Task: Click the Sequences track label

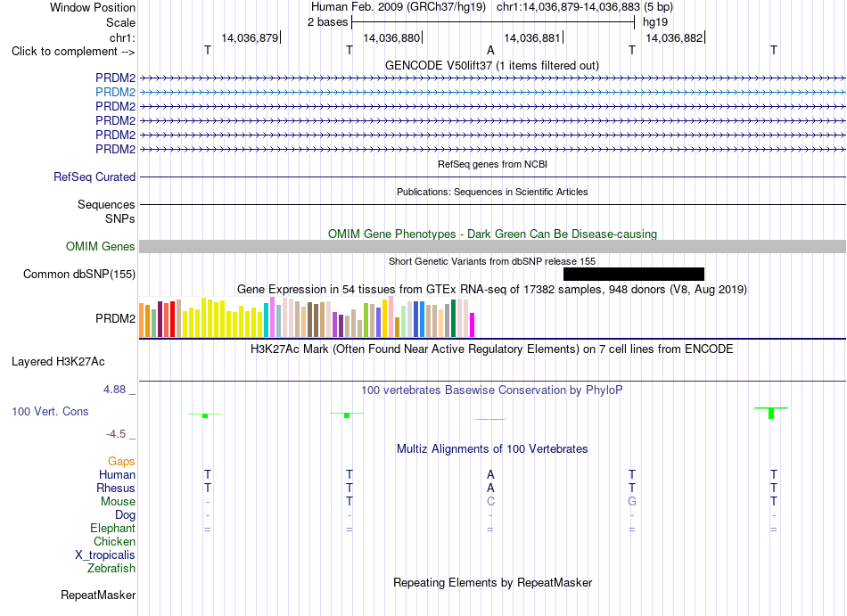Action: click(x=106, y=205)
